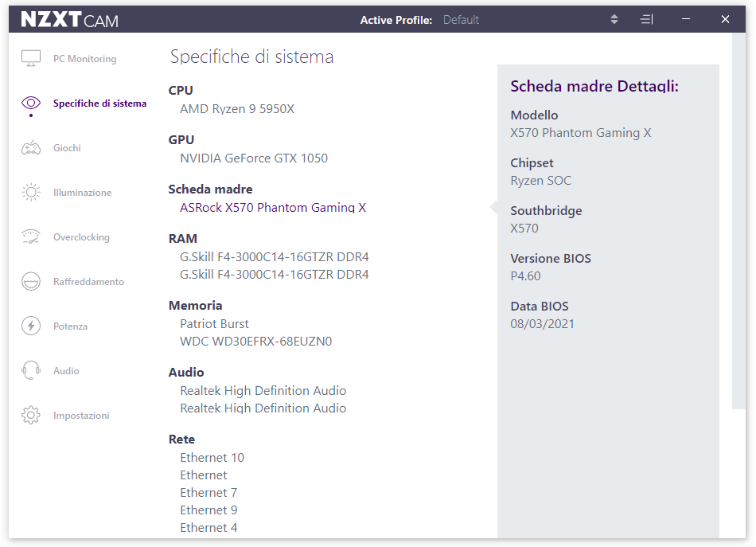Select first G.Skill F4-3000C14-16GTZR DDR4 entry
This screenshot has height=547, width=756.
pos(275,256)
